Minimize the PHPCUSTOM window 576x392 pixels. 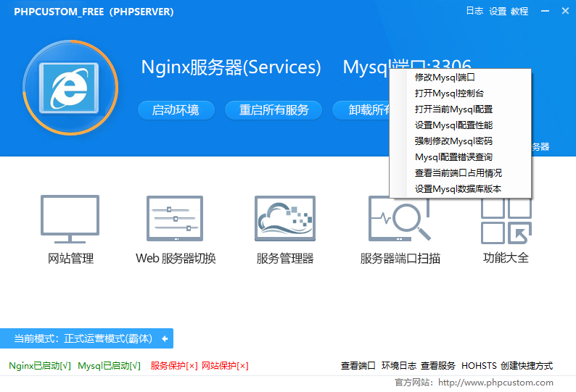coord(545,11)
